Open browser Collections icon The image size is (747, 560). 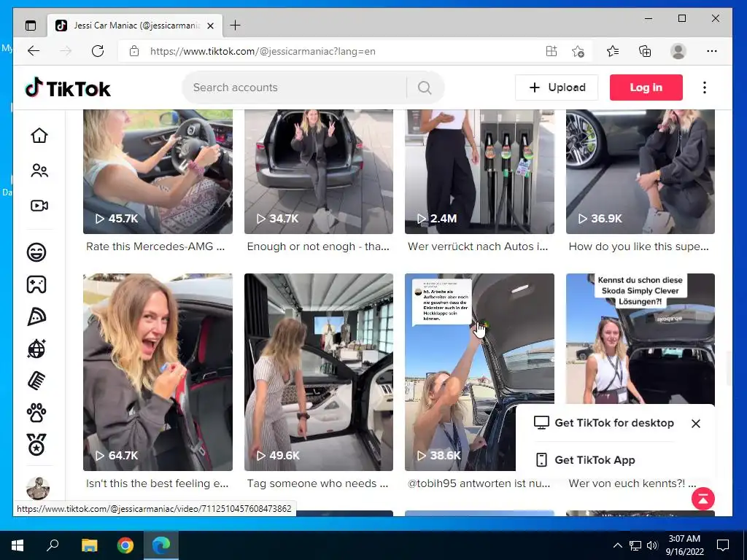click(x=645, y=51)
